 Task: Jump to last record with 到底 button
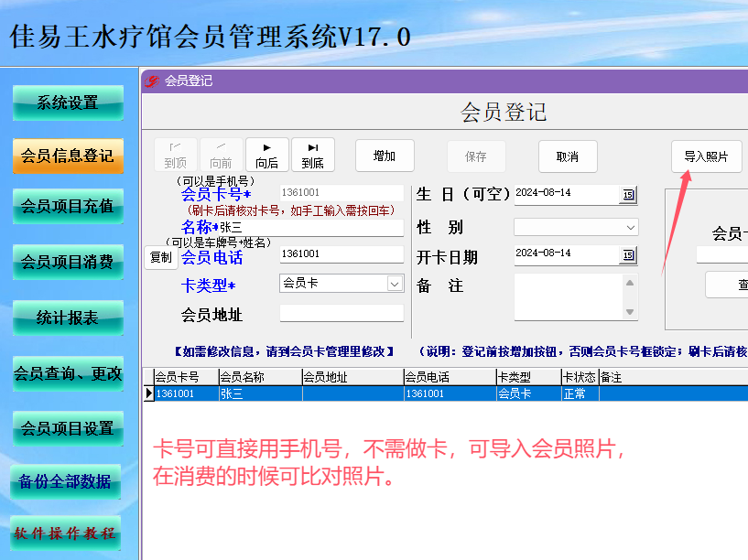point(313,155)
